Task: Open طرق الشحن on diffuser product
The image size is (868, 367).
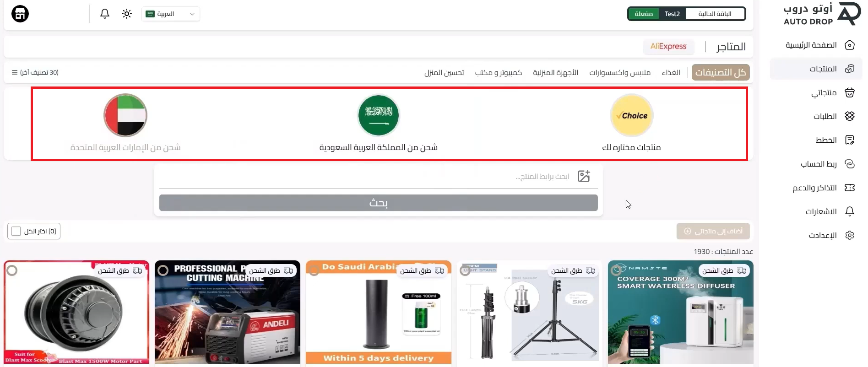Action: [x=724, y=271]
